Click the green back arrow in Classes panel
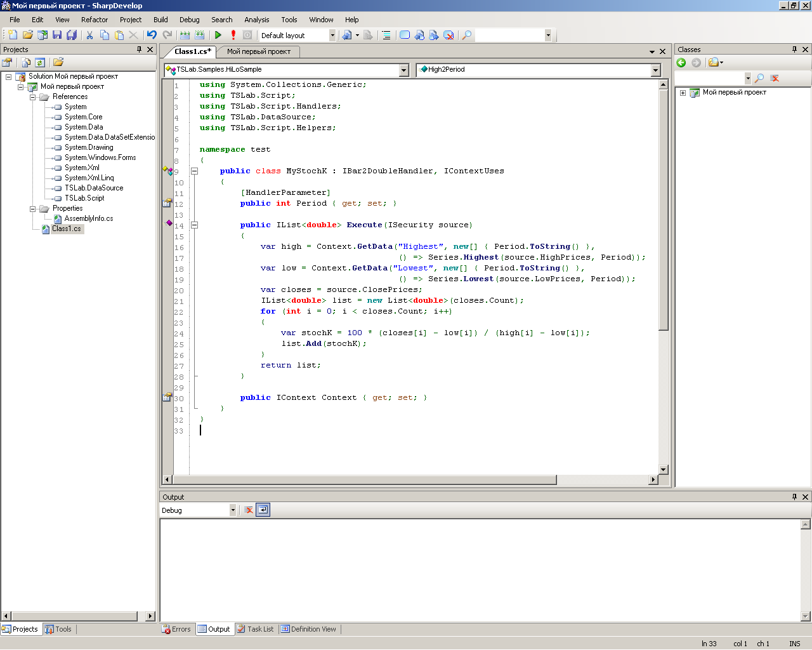 click(x=681, y=62)
